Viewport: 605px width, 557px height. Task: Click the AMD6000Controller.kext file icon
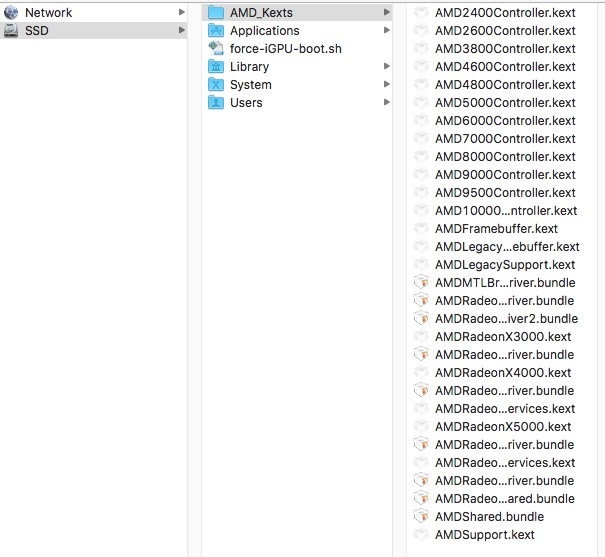421,121
